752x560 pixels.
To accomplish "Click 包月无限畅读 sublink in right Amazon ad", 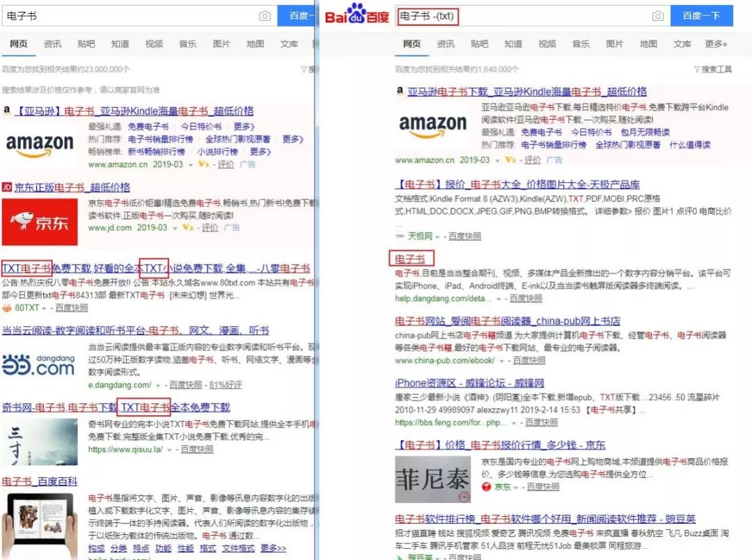I will tap(645, 132).
